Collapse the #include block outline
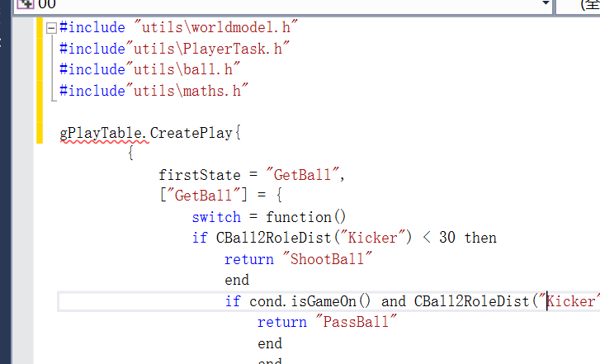600x364 pixels. coord(51,28)
